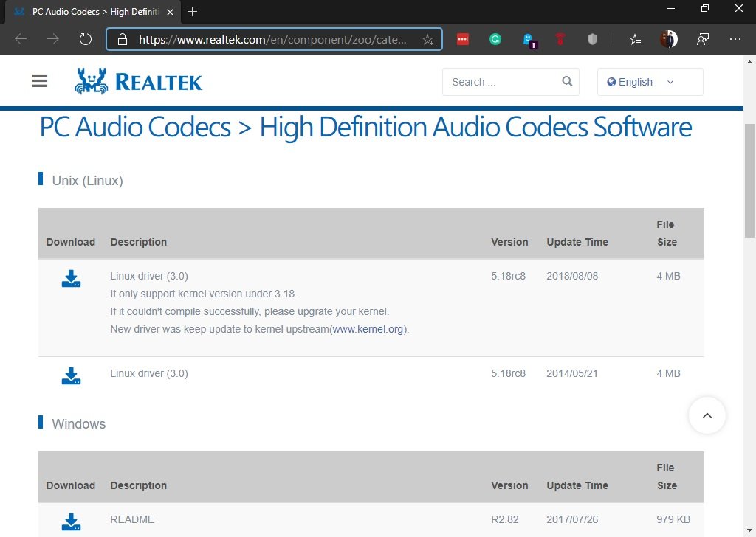Click "It only support kernel version" line
Screen dimensions: 756x537
point(204,294)
